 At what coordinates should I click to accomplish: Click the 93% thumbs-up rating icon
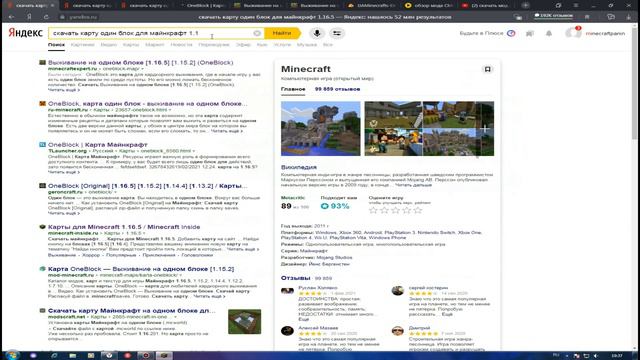(324, 207)
